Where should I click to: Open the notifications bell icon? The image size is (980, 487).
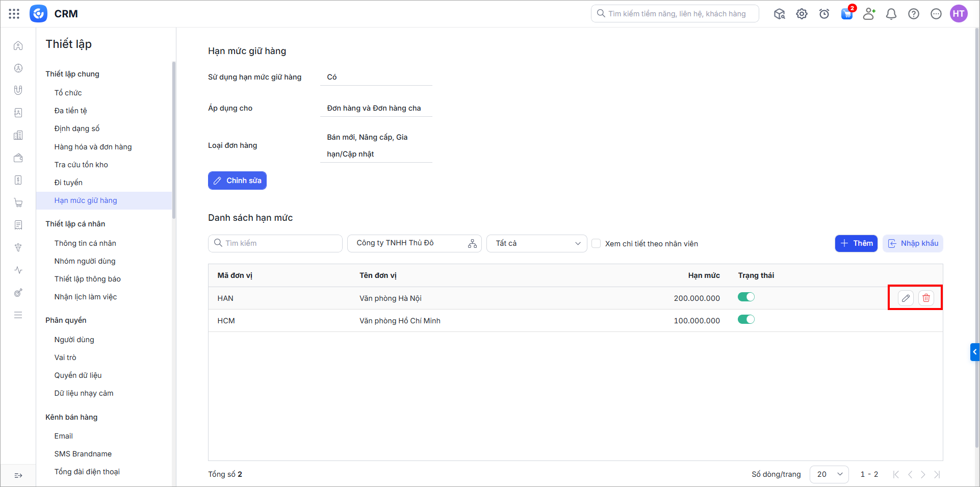coord(891,14)
